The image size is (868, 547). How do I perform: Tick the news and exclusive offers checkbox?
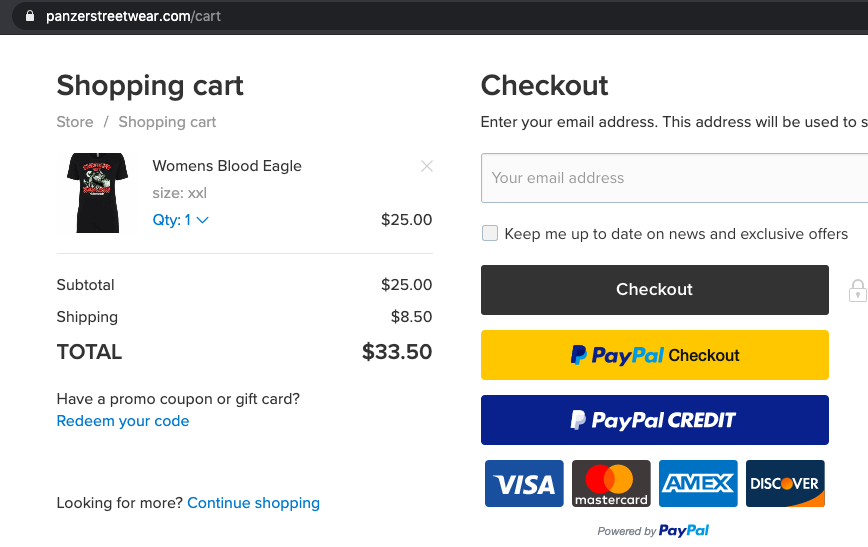490,233
